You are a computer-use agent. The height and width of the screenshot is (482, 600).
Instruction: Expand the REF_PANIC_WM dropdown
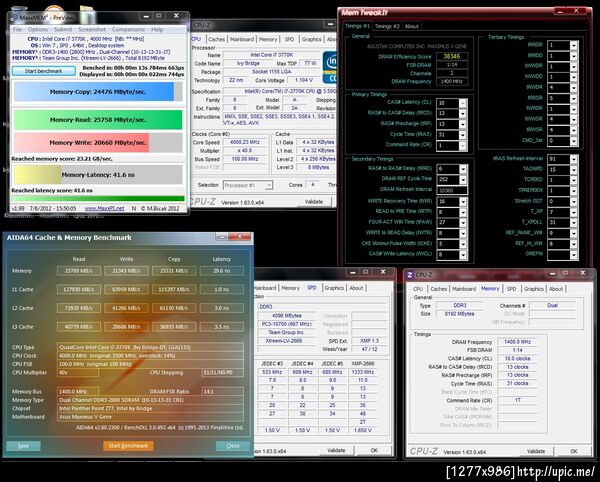573,233
